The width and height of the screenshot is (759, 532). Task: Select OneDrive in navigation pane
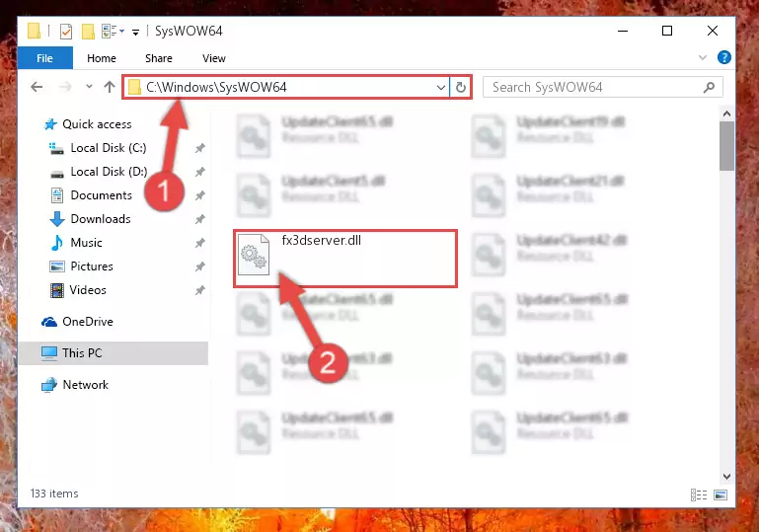coord(77,322)
